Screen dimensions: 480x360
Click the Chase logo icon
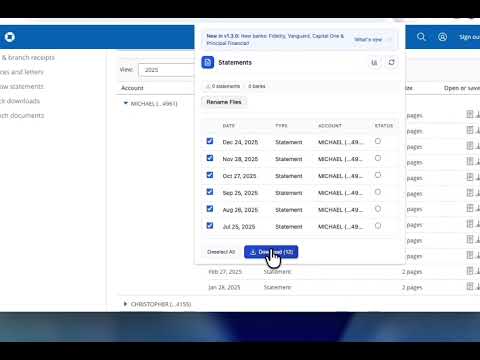pos(10,37)
